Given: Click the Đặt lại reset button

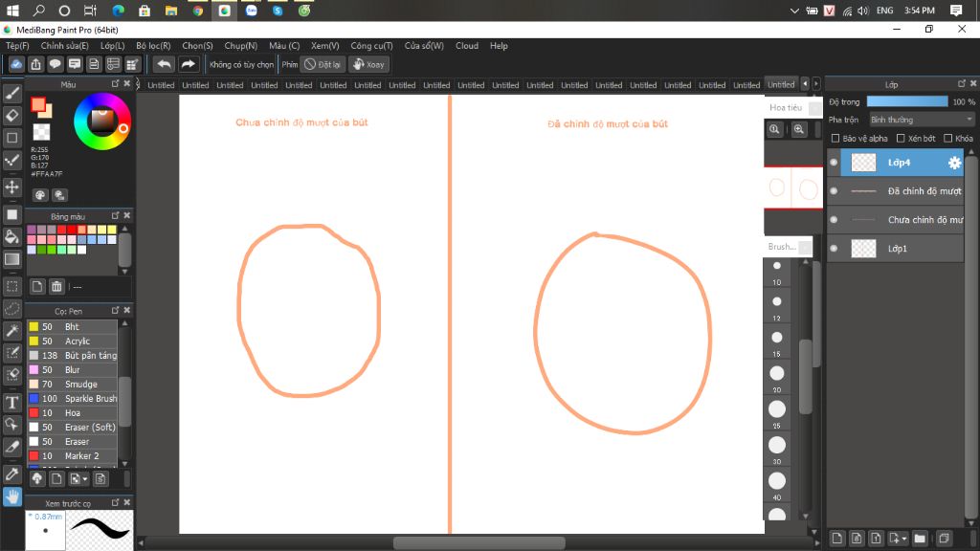Looking at the screenshot, I should click(x=323, y=64).
